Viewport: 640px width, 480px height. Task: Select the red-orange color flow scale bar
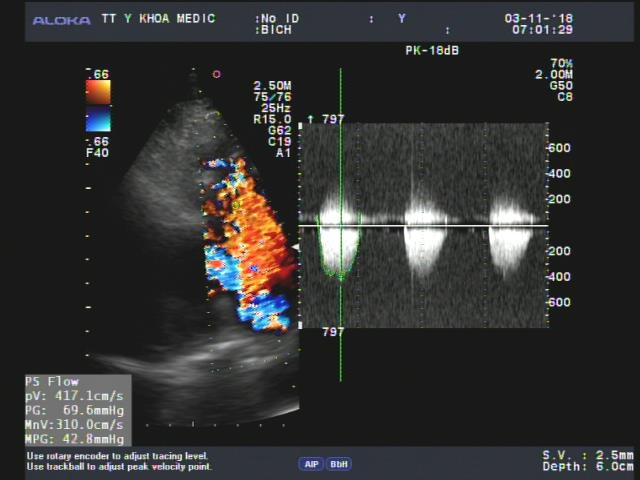tap(98, 92)
